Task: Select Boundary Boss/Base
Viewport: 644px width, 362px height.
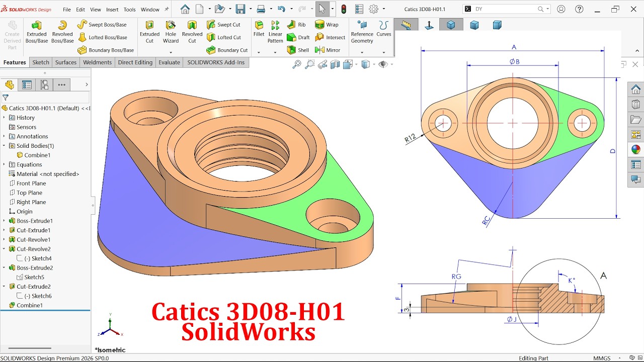Action: (106, 50)
